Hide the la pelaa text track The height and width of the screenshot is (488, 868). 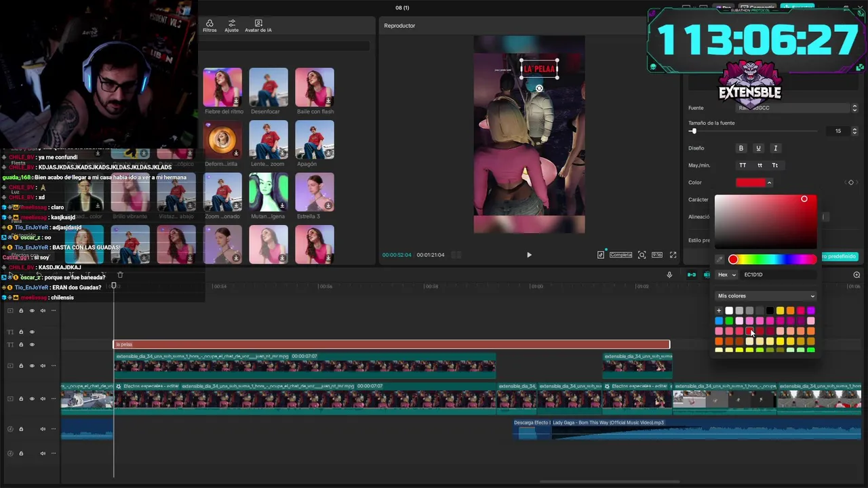tap(32, 345)
